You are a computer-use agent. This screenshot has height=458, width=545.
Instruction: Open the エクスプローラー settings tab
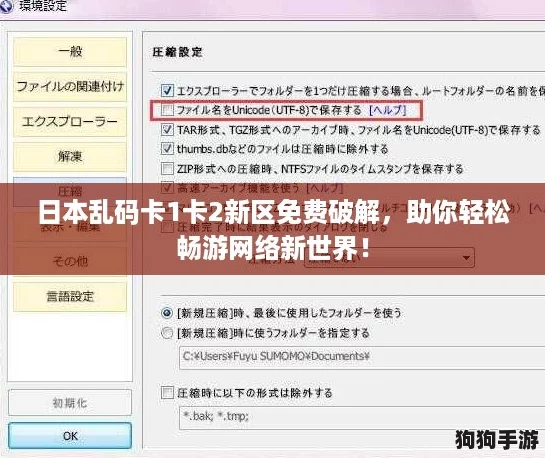(x=70, y=122)
